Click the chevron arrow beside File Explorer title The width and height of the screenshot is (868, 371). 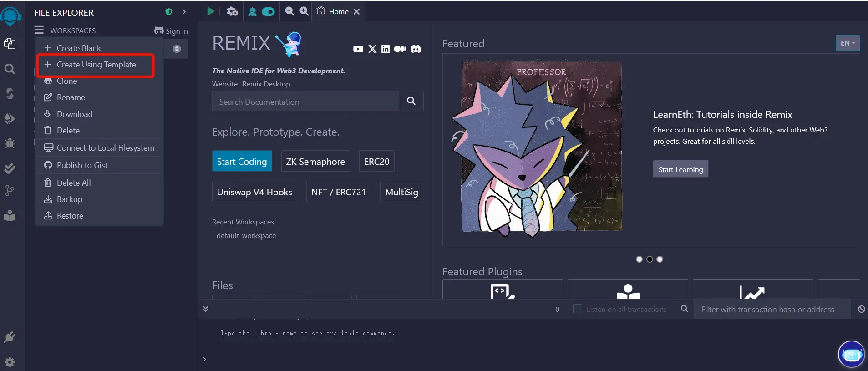click(x=184, y=12)
